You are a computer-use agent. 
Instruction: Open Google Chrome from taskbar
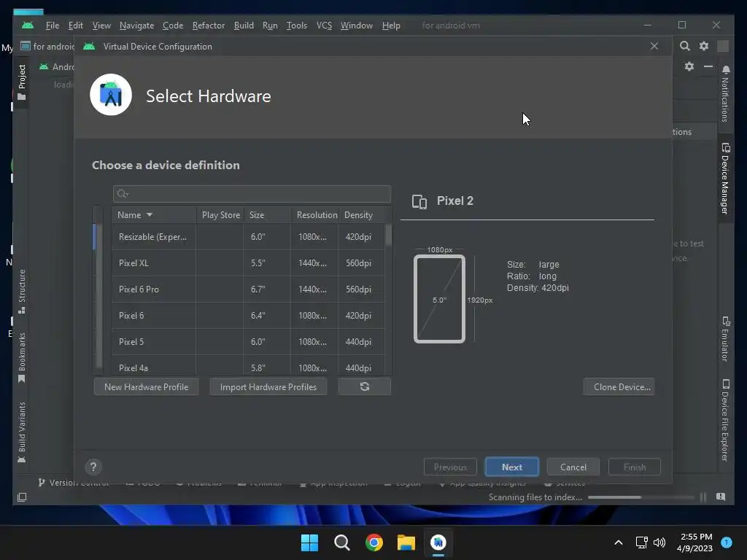374,542
